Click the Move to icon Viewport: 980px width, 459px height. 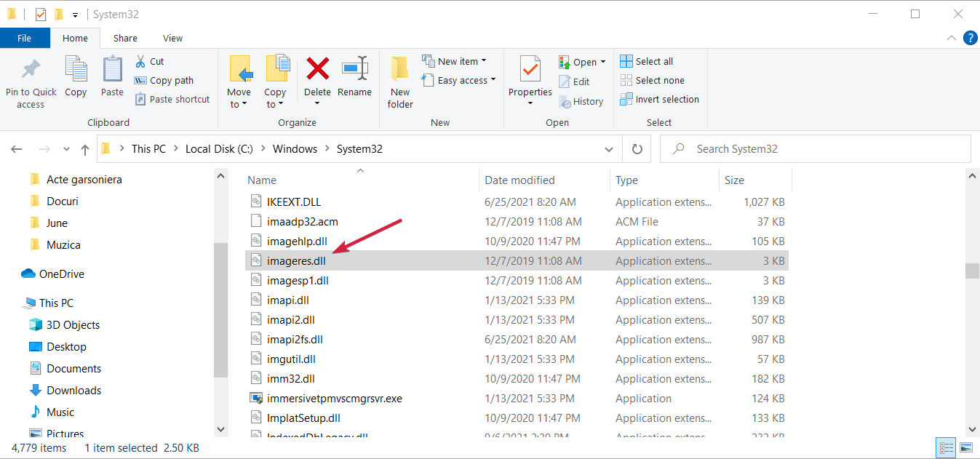point(240,69)
